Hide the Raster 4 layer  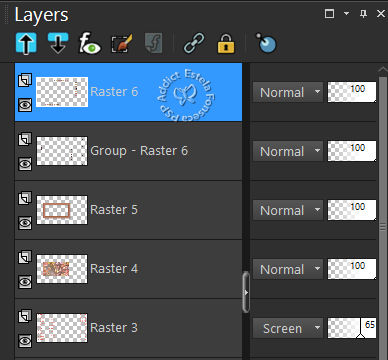coord(25,282)
